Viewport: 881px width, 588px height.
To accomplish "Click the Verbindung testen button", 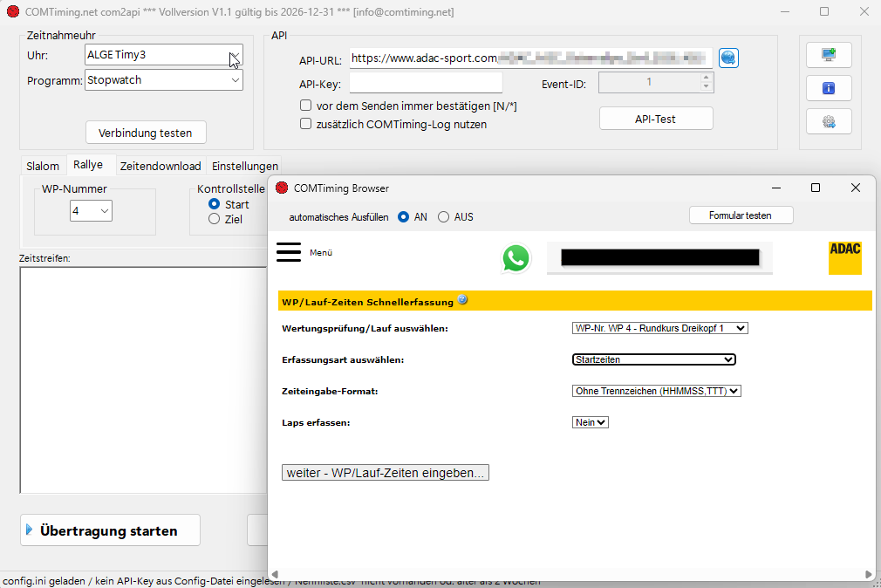I will pyautogui.click(x=146, y=133).
